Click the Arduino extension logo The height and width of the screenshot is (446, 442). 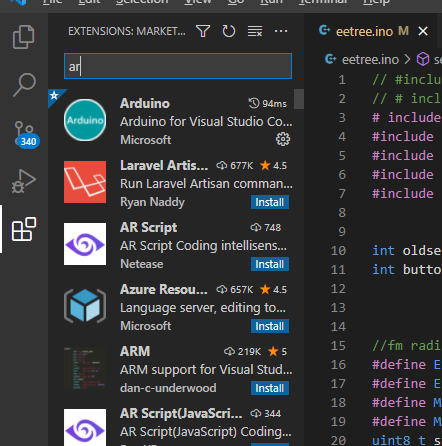85,120
